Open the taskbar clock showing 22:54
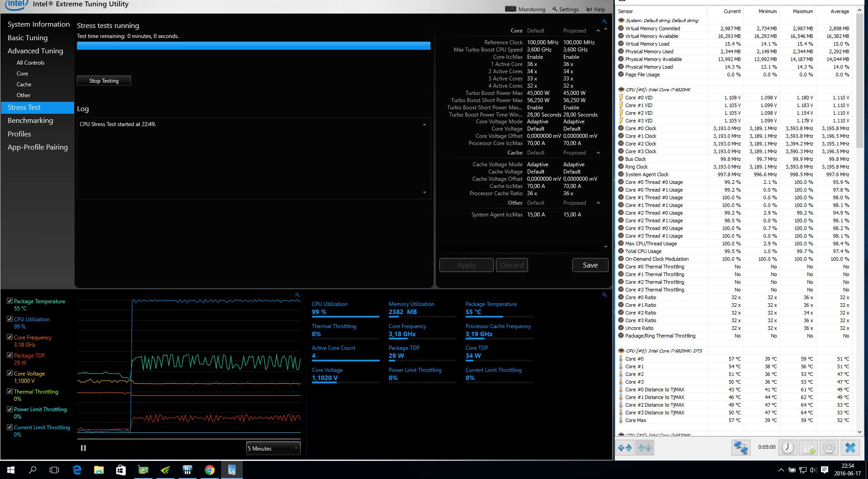This screenshot has width=868, height=479. pos(848,470)
